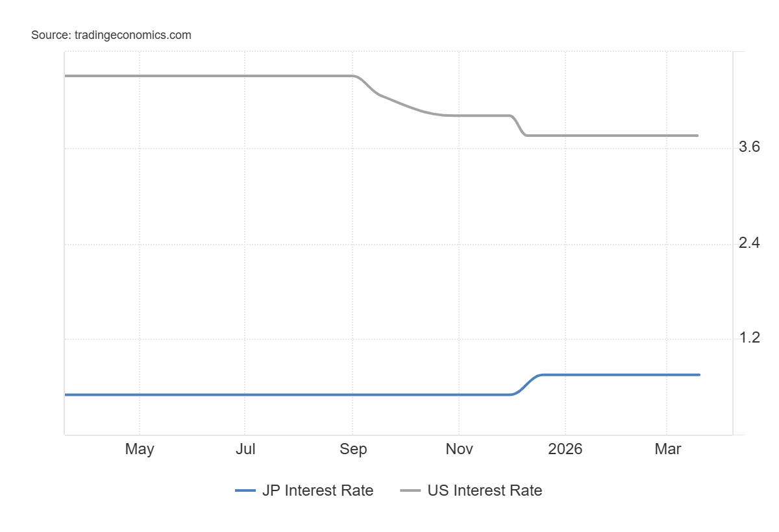The height and width of the screenshot is (532, 779).
Task: Click the left start of the blue JP line
Action: 66,394
